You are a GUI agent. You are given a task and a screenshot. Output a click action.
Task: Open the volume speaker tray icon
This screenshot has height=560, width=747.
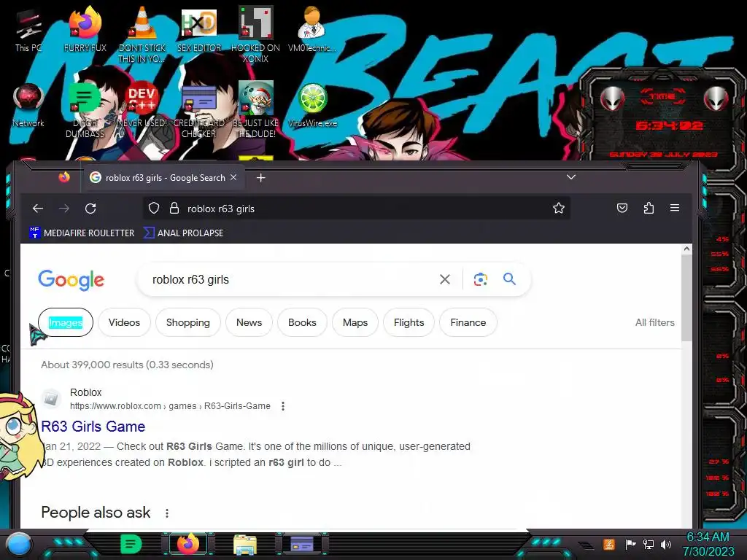666,544
